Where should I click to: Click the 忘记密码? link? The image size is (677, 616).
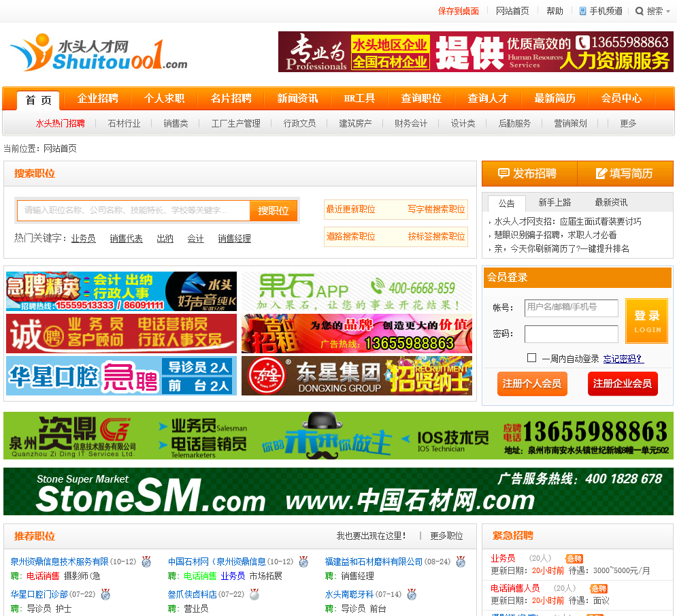(x=623, y=359)
